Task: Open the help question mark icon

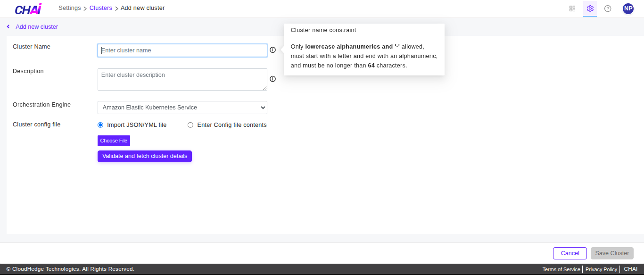Action: [x=608, y=8]
